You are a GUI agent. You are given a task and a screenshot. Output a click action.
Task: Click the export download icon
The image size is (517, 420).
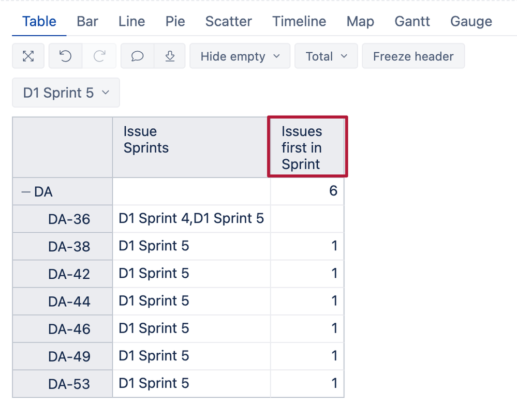click(x=170, y=56)
